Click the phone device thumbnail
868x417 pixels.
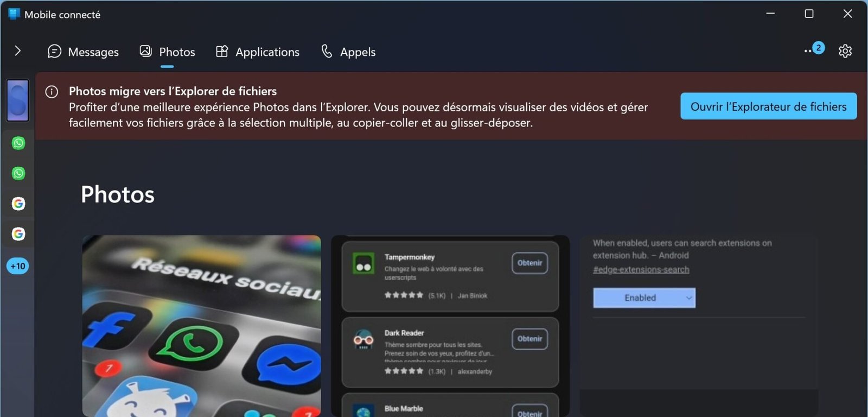[x=17, y=100]
